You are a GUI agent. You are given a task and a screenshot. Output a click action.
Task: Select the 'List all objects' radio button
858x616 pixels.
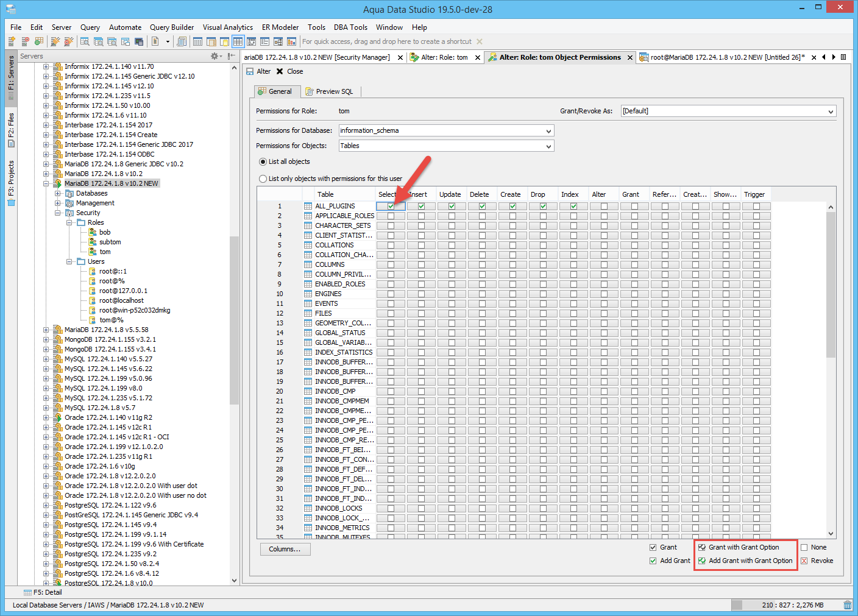pyautogui.click(x=263, y=161)
